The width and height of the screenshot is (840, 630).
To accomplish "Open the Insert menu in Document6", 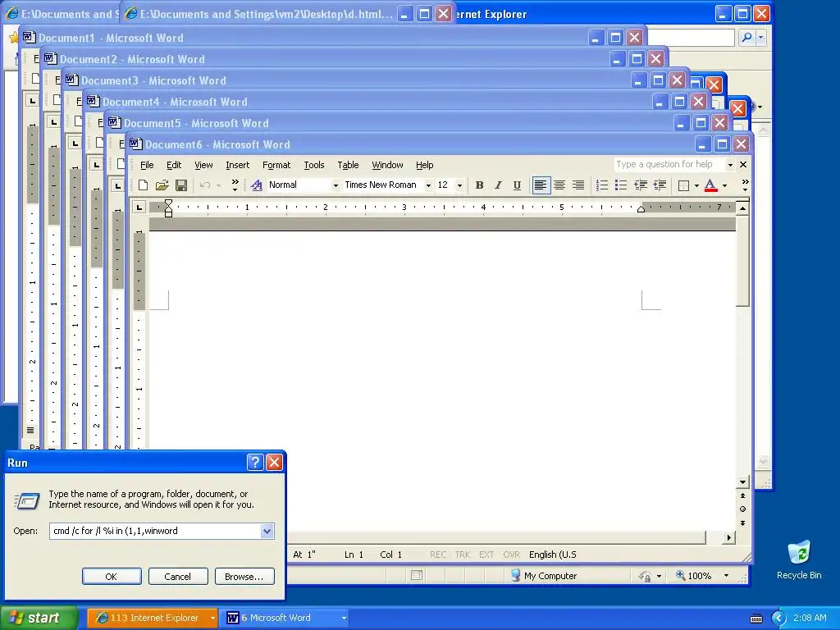I will click(x=237, y=165).
